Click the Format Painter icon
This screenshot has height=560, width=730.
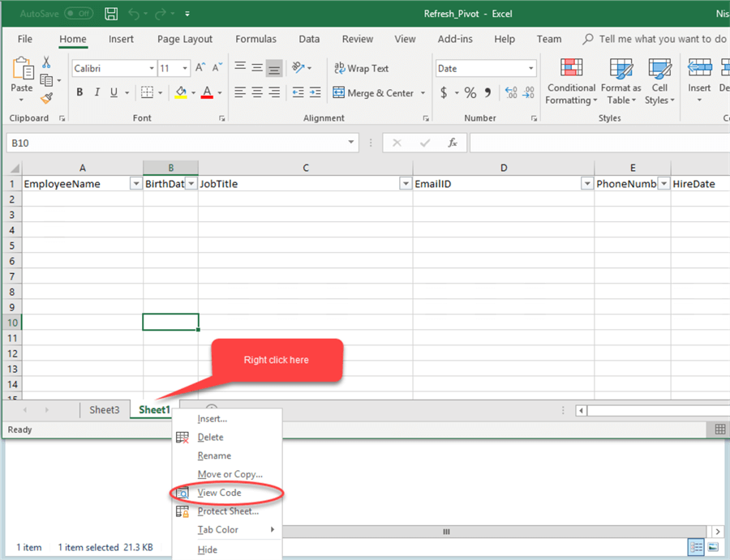(47, 98)
